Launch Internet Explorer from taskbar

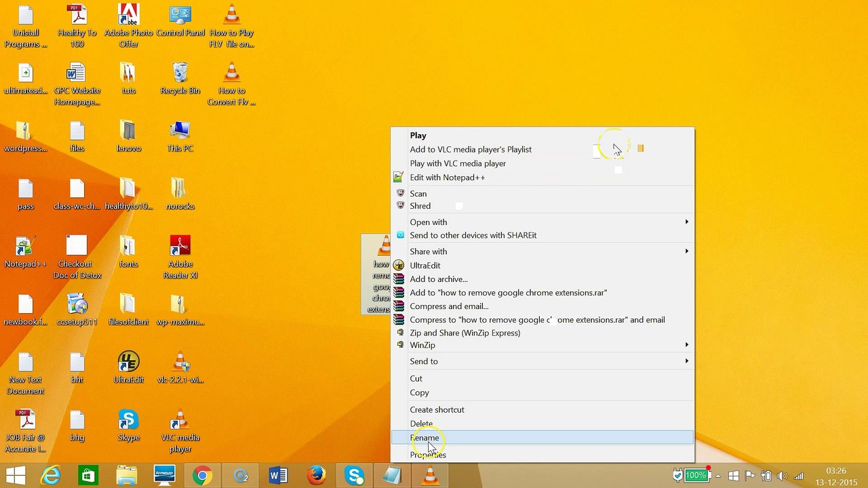[x=51, y=476]
